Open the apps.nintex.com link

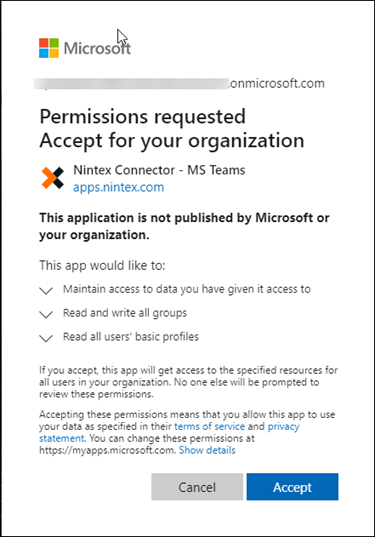click(118, 187)
